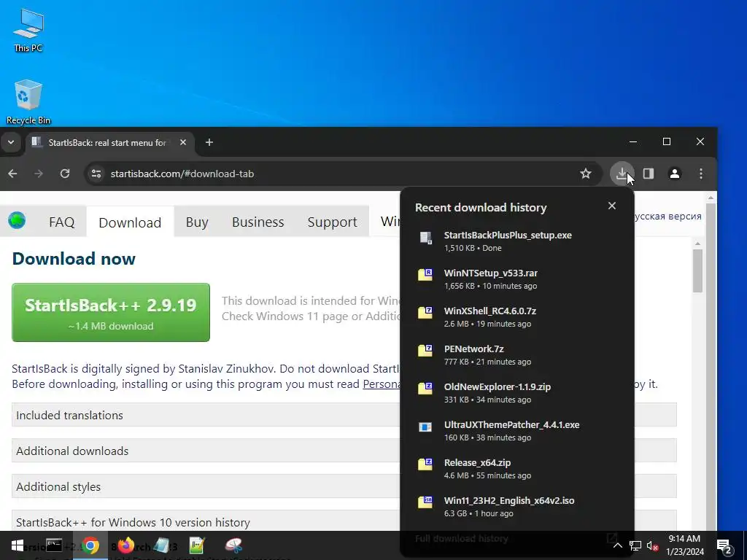Click the Win11_23H2_English_x64v2.iso file icon
The image size is (747, 560).
[x=425, y=502]
